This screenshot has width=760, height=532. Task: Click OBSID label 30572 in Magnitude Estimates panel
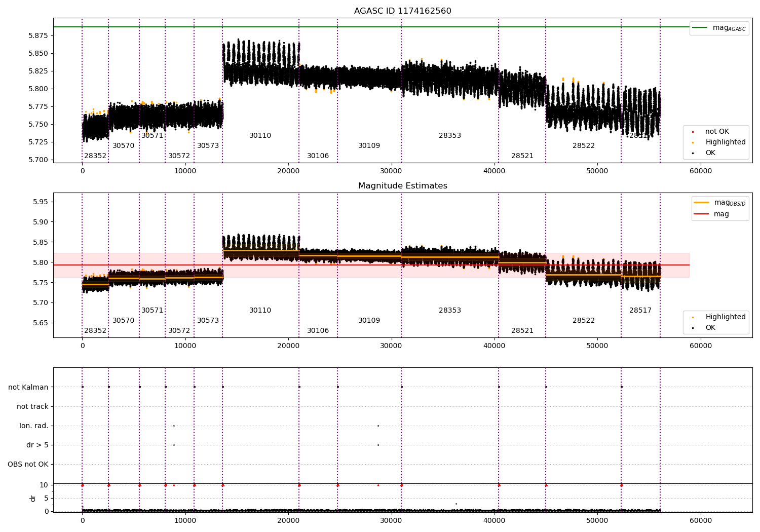pos(179,330)
